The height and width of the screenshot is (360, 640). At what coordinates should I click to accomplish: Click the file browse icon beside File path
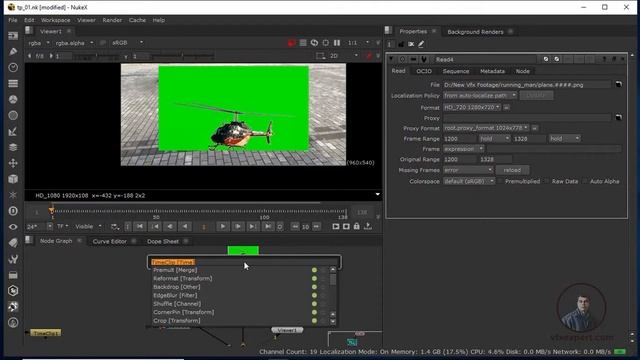pos(619,84)
